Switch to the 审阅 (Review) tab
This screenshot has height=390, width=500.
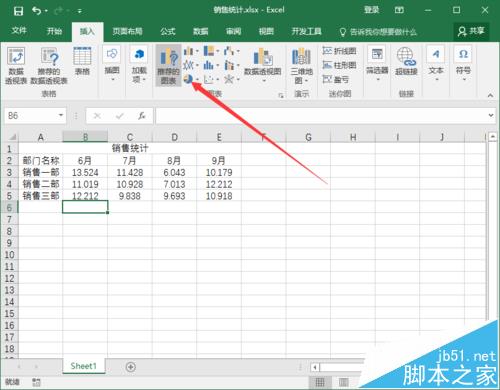point(233,31)
